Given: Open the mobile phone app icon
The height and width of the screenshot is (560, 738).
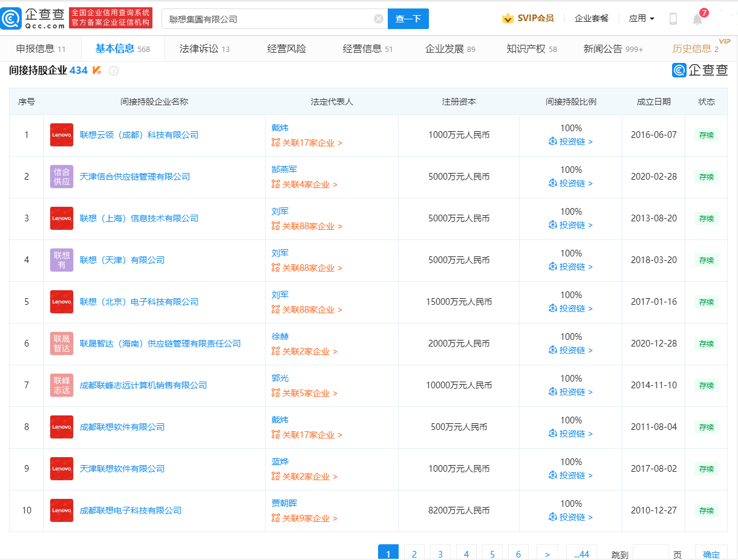Looking at the screenshot, I should 673,19.
